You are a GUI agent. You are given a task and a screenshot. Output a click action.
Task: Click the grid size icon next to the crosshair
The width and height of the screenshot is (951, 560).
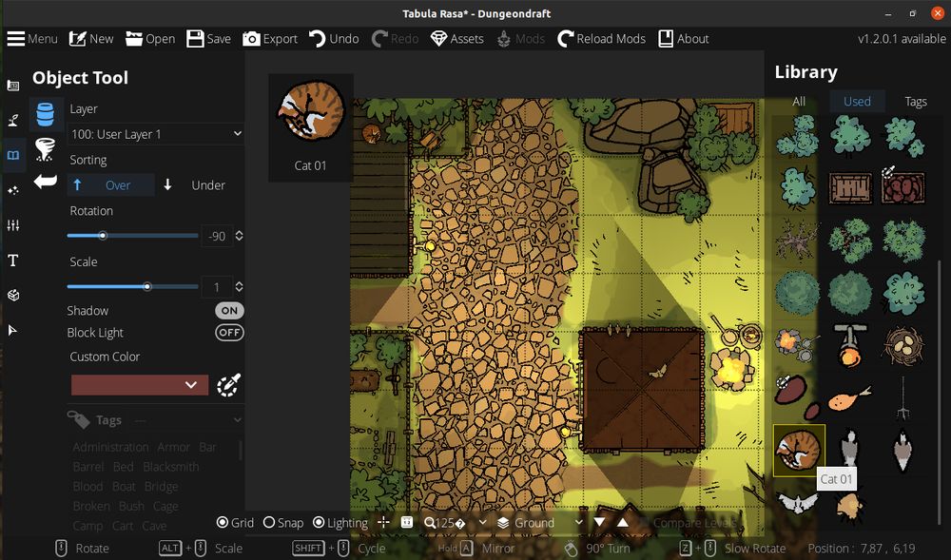(407, 522)
